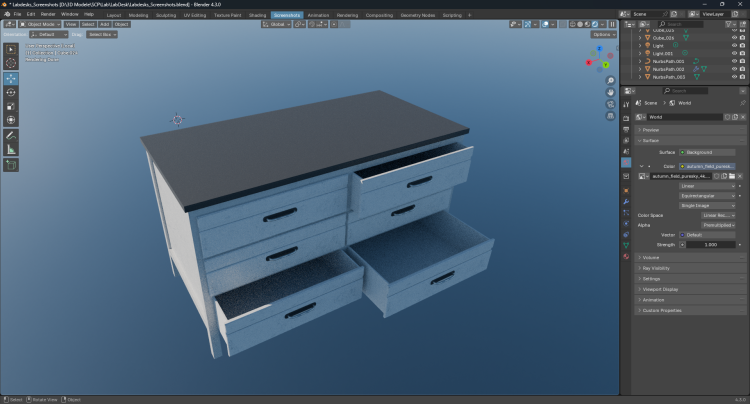Select the Move tool in the viewport toolbar
The image size is (750, 404).
point(12,77)
